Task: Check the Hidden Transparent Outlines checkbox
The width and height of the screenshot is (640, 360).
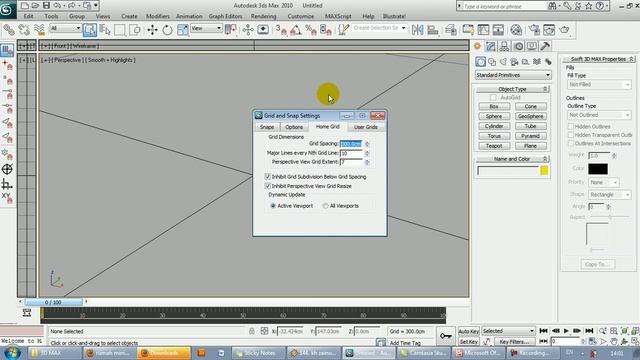Action: tap(571, 135)
